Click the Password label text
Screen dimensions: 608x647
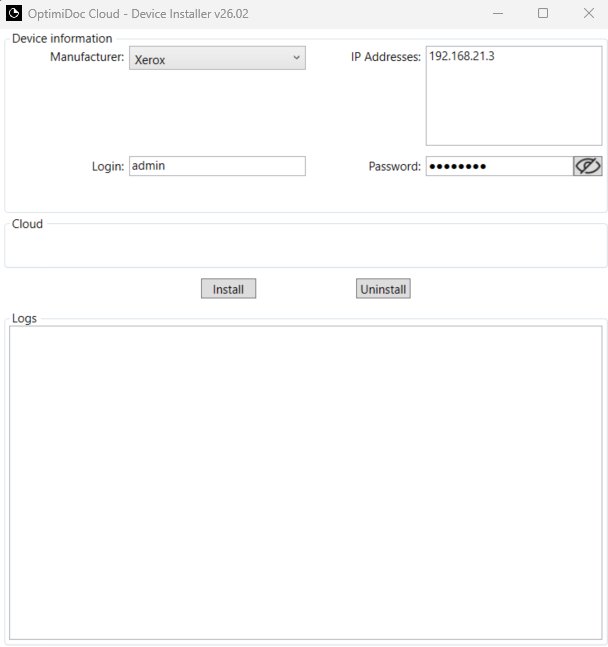[394, 167]
